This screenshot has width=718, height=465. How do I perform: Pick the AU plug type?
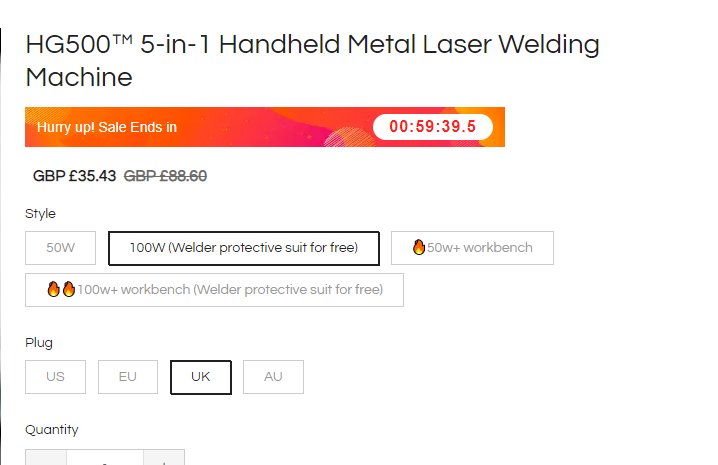click(x=273, y=377)
